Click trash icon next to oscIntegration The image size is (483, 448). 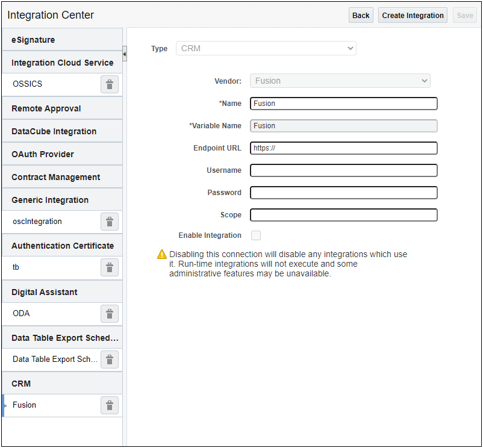point(109,222)
